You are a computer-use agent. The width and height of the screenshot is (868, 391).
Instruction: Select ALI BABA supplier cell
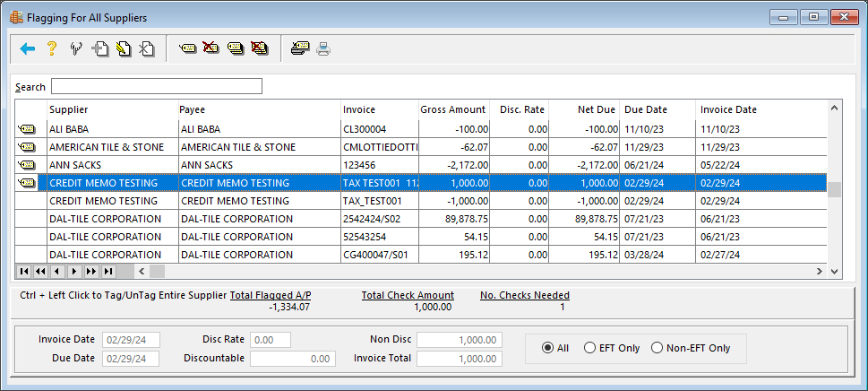(113, 129)
